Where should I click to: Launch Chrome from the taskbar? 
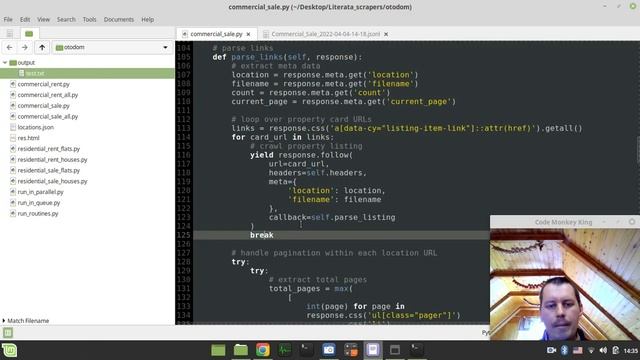point(263,350)
